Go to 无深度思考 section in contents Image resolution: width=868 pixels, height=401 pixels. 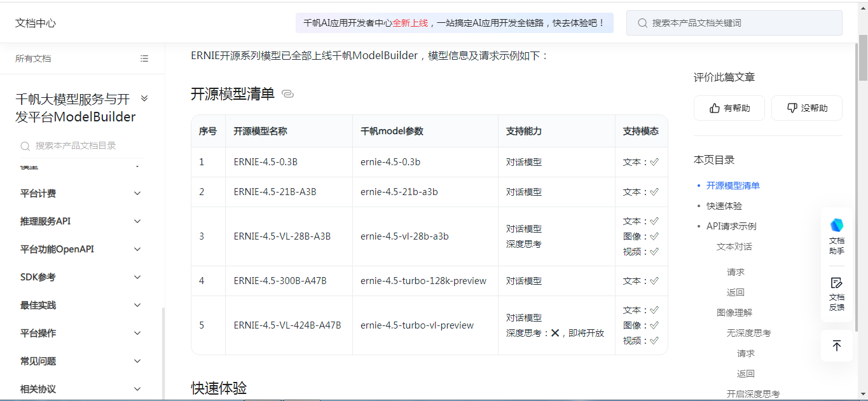pos(749,333)
